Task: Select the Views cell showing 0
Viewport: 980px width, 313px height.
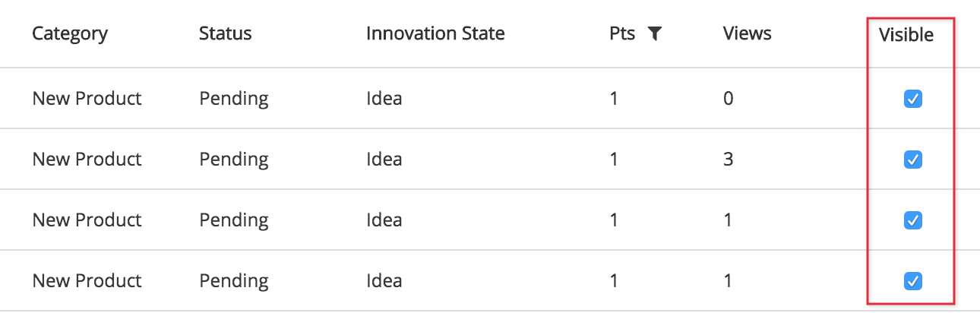Action: pos(728,99)
